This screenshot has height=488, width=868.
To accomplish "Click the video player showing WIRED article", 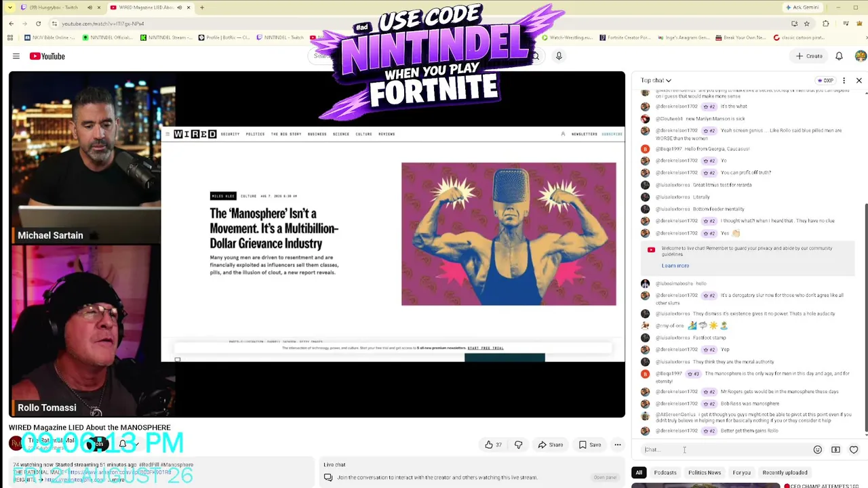I will (317, 244).
